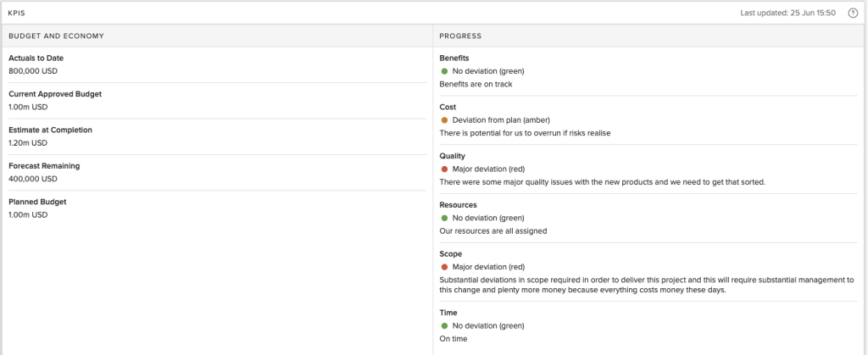This screenshot has height=355, width=868.
Task: Click the green Benefits status dot
Action: [x=444, y=71]
